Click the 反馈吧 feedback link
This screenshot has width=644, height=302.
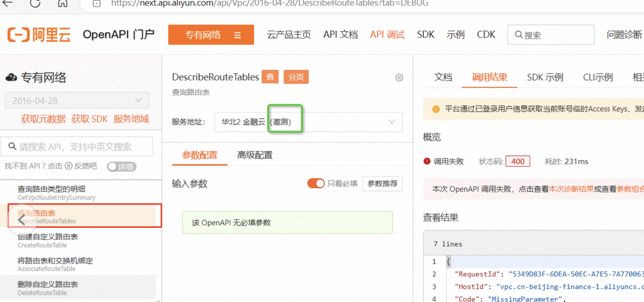coord(85,166)
